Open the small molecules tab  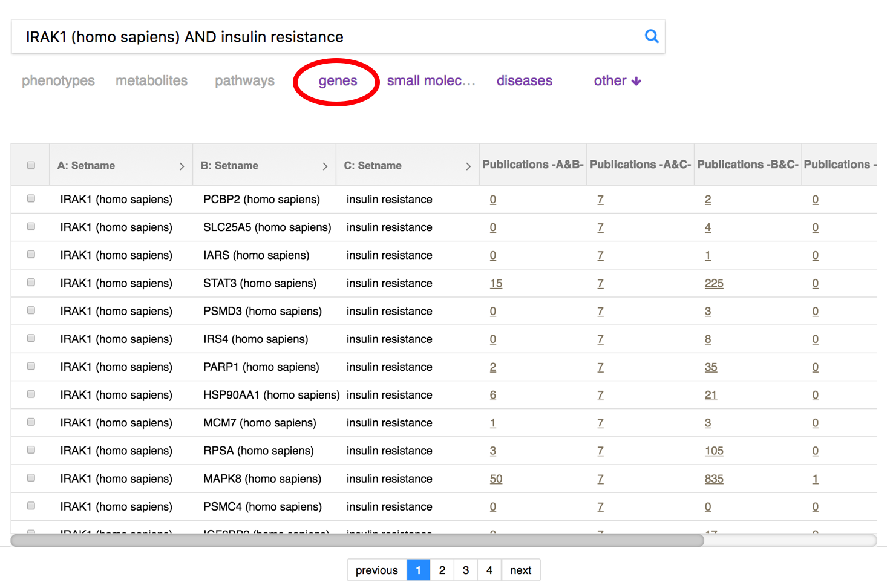pos(431,81)
